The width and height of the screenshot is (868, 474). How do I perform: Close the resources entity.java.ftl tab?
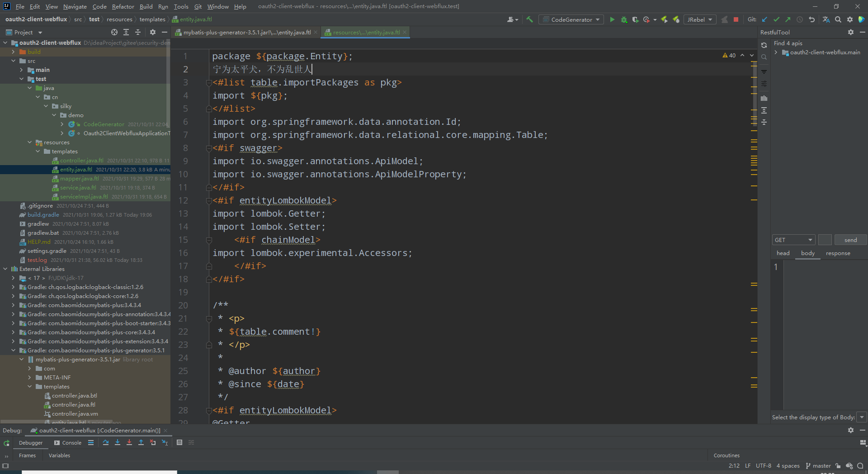(405, 32)
